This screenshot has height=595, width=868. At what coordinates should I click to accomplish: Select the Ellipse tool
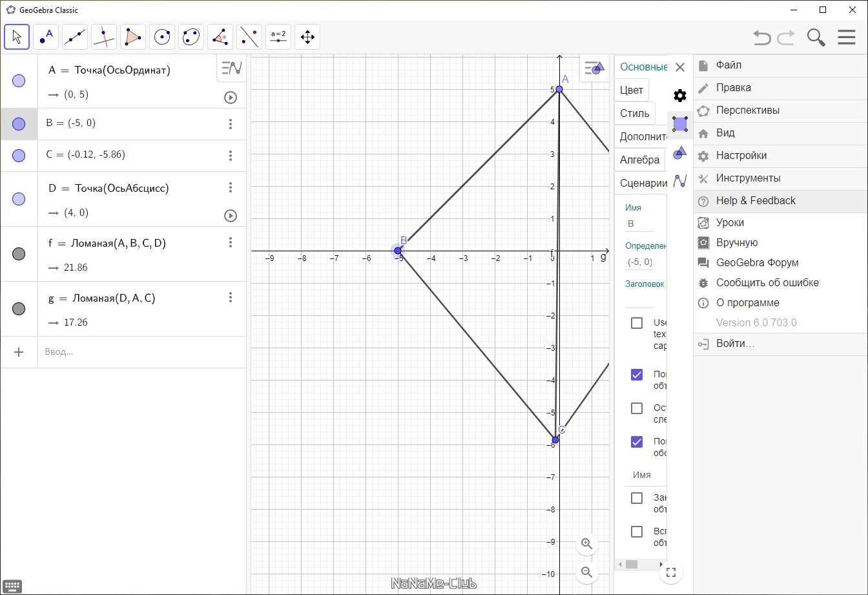[x=191, y=37]
